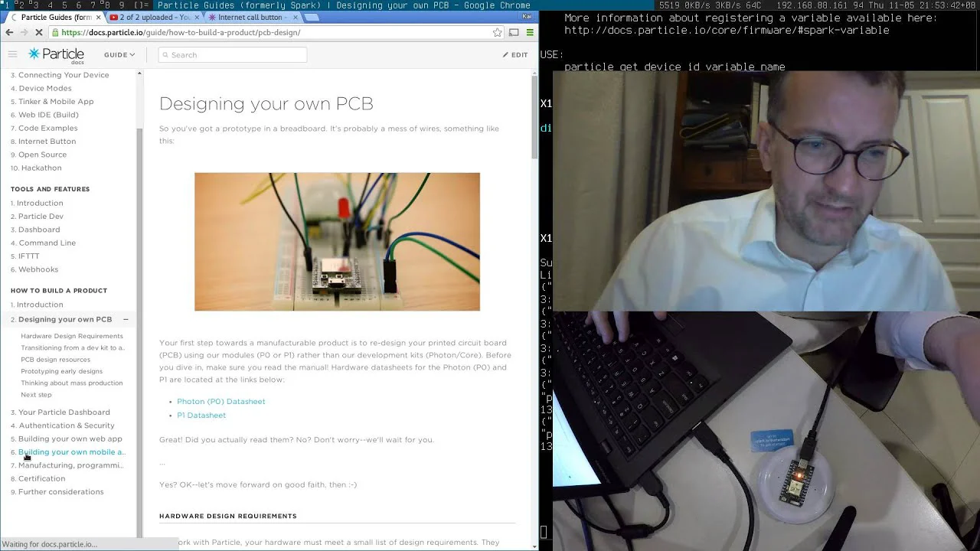Viewport: 980px width, 551px height.
Task: Click Chrome's forward arrow
Action: [24, 32]
